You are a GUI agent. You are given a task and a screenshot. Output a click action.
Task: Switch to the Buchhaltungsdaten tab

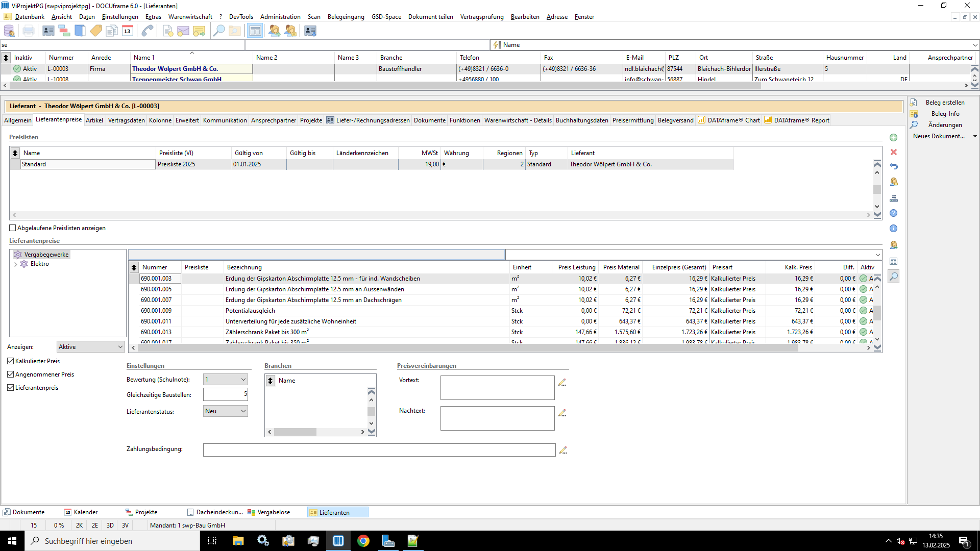(x=582, y=120)
